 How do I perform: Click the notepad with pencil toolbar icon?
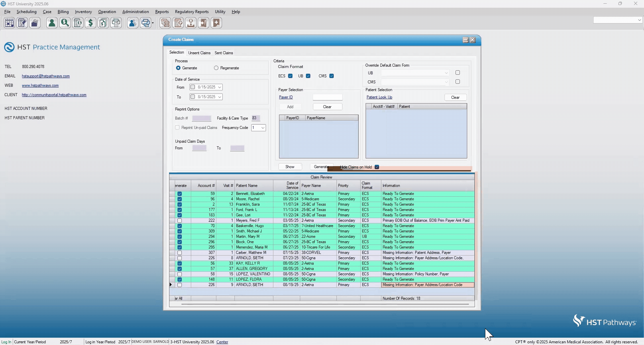pyautogui.click(x=22, y=23)
